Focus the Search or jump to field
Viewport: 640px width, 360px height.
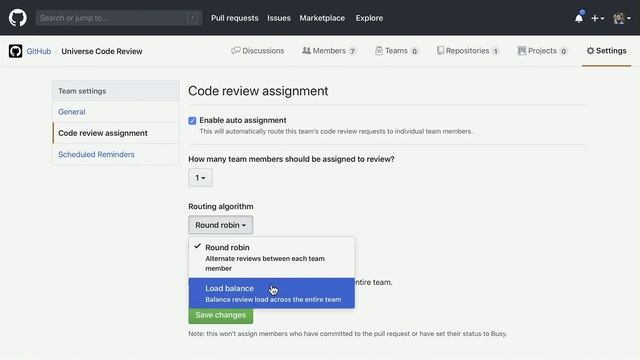click(x=119, y=18)
